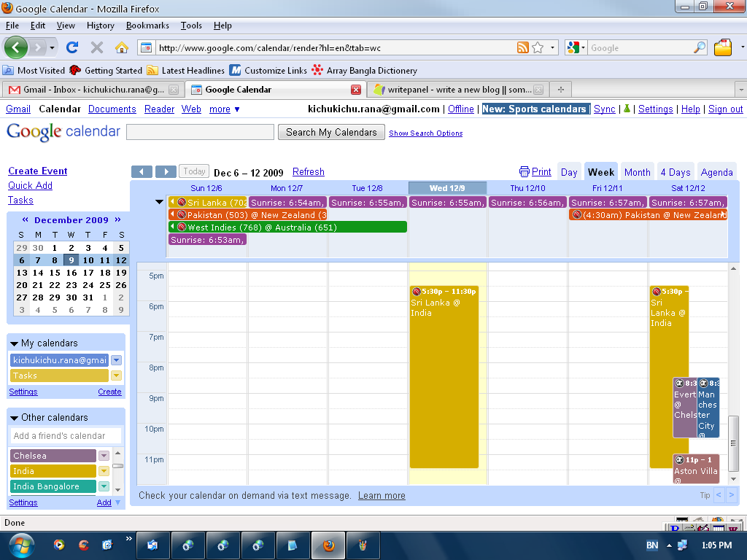
Task: Open Firefox History menu
Action: [101, 26]
